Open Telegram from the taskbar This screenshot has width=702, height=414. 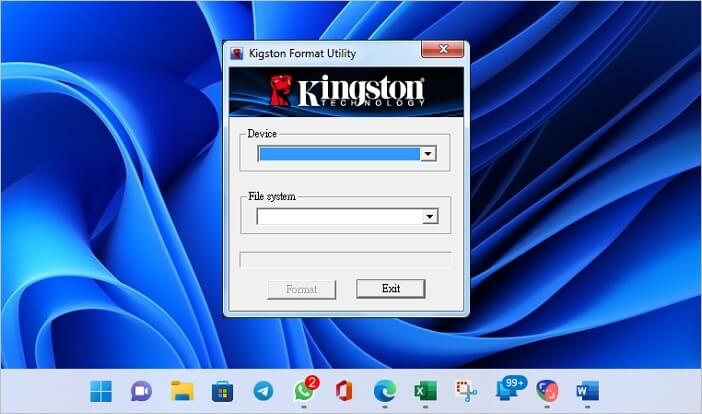tap(263, 390)
